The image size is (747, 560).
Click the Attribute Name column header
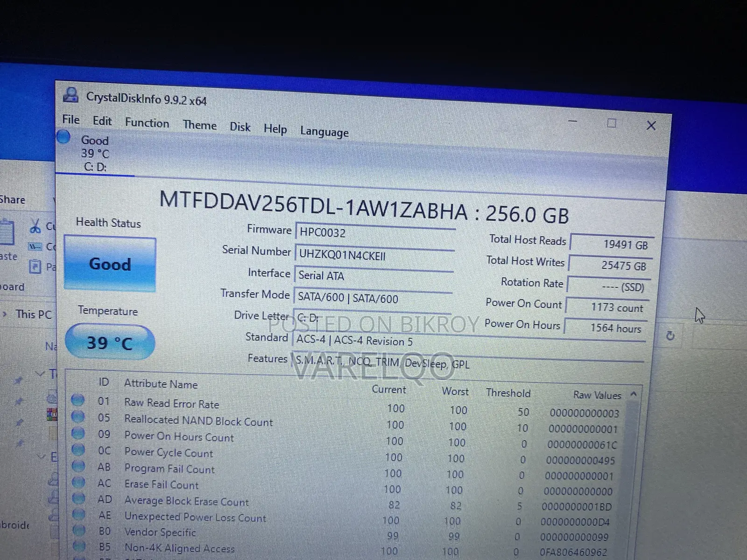pyautogui.click(x=161, y=384)
